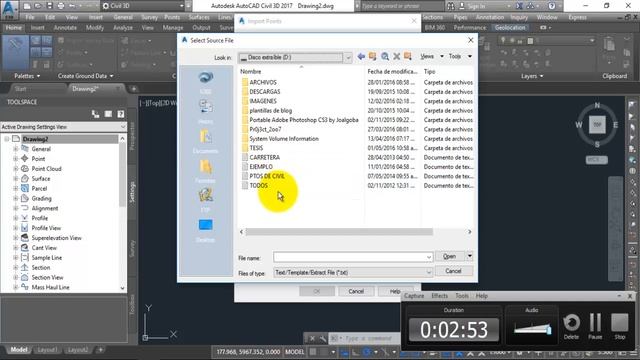Expand the Point node in Toolspace tree
The width and height of the screenshot is (640, 360).
coord(16,159)
